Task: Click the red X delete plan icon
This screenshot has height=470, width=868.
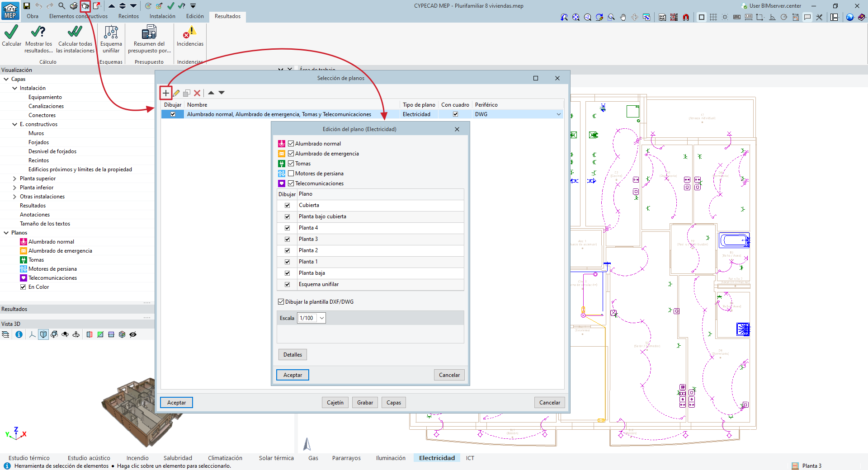Action: (197, 93)
